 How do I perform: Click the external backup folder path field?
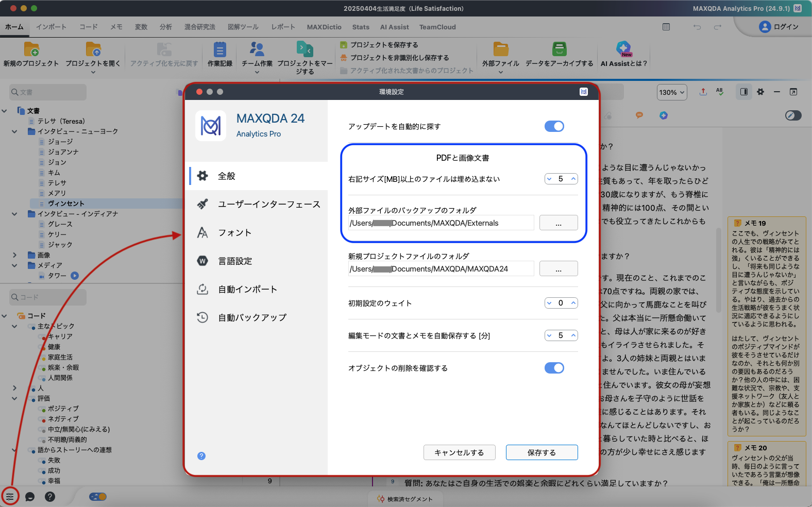[x=441, y=223]
